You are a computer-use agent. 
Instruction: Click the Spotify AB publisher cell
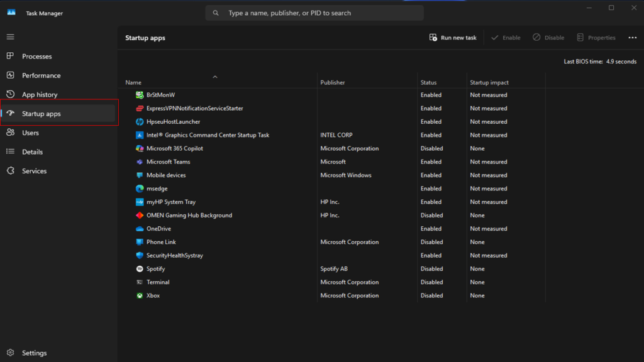[x=334, y=269]
